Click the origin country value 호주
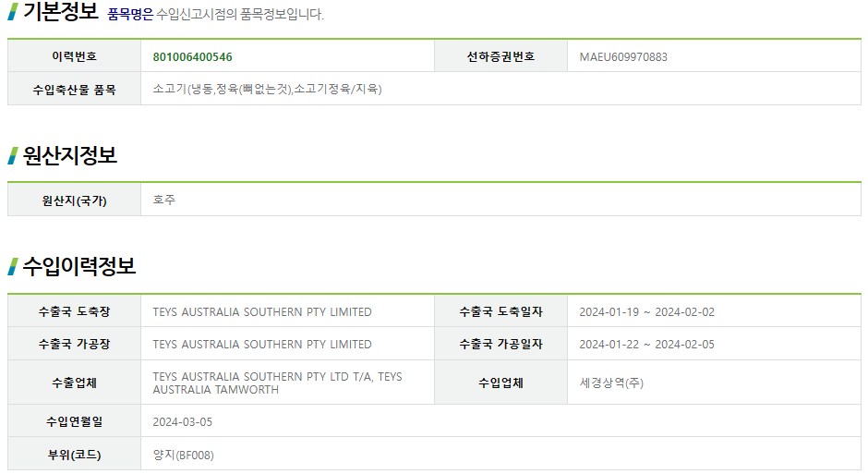 point(163,200)
